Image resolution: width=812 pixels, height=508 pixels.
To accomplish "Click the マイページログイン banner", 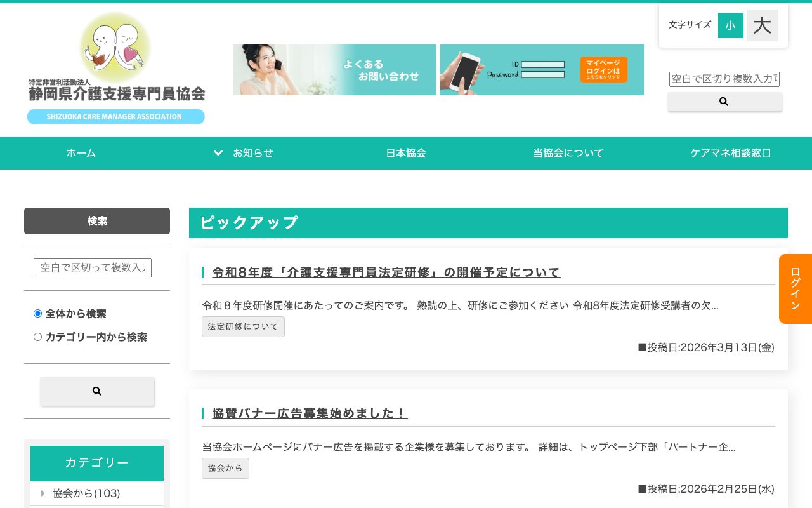I will [x=542, y=70].
